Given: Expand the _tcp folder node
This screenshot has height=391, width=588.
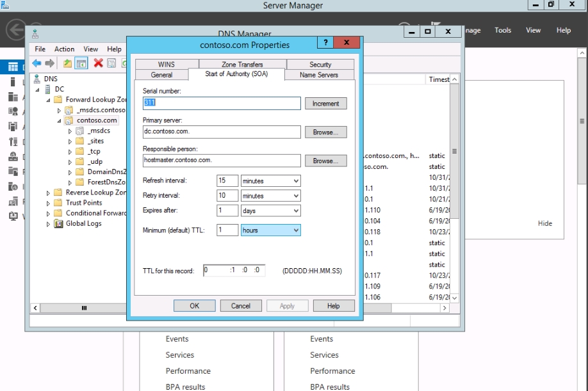Looking at the screenshot, I should (70, 152).
